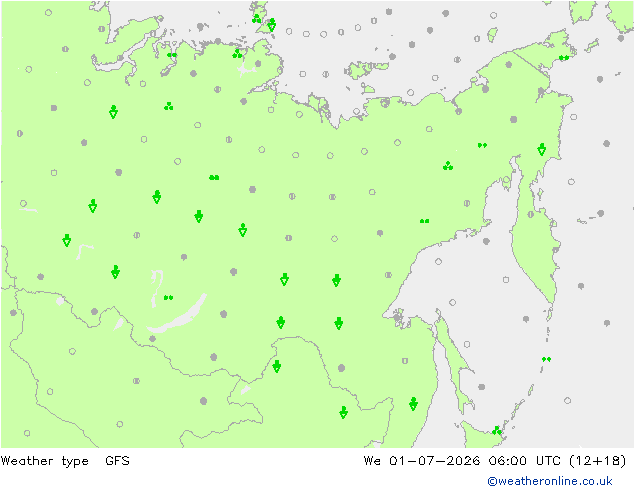Screen dimensions: 634x490
Task: Select the 'Weather type GFS' caption
Action: pos(65,461)
